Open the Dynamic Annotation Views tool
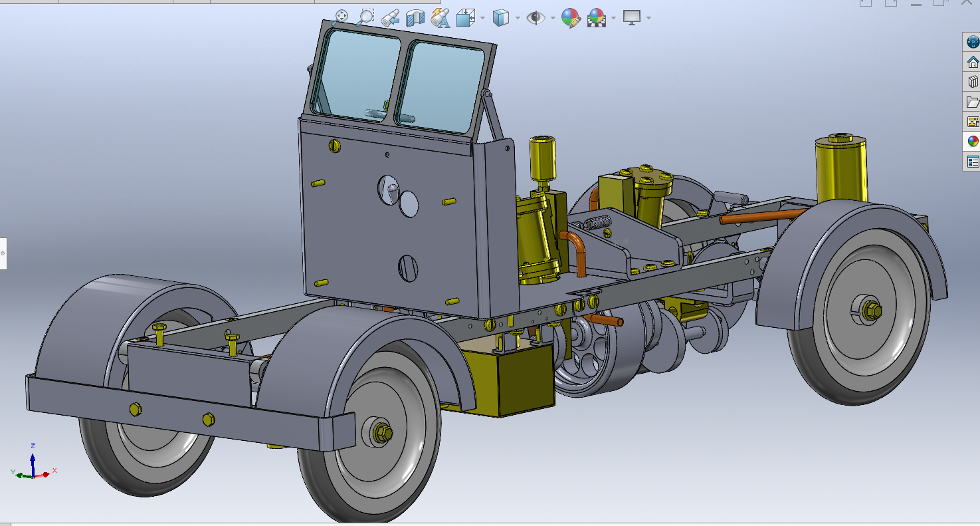Screen dimensions: 980x526 coord(440,17)
